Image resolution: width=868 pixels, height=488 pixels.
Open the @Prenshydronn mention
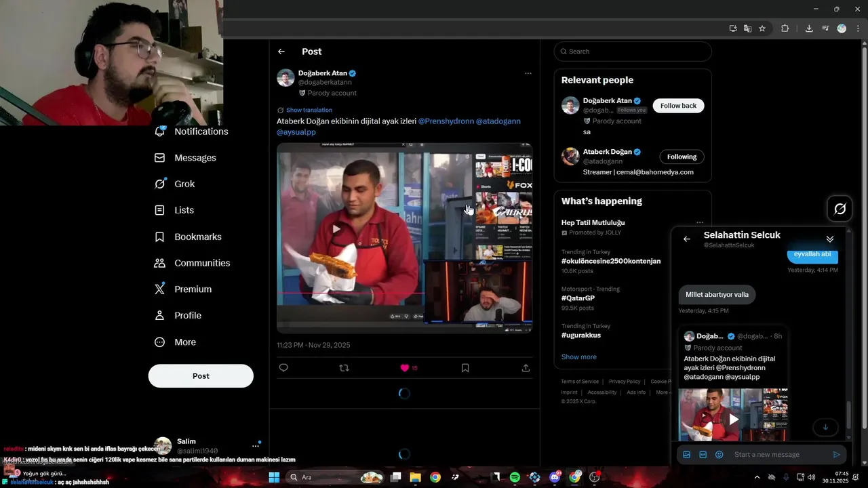446,121
